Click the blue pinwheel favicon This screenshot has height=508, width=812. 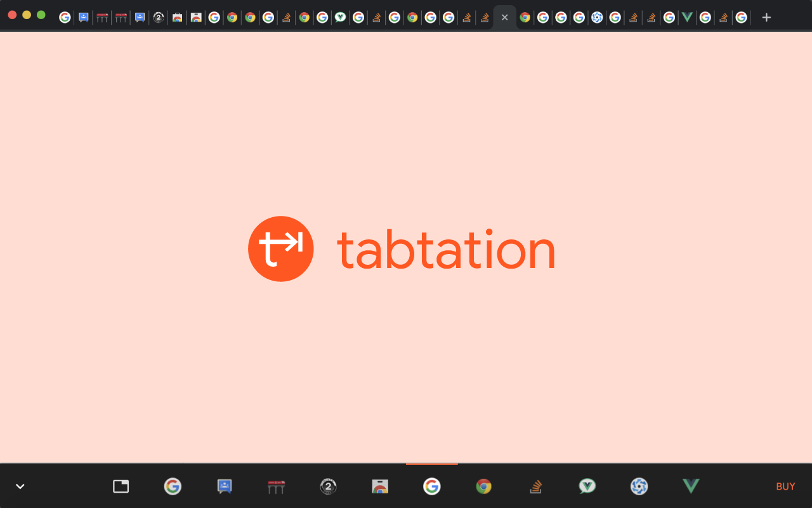point(639,486)
